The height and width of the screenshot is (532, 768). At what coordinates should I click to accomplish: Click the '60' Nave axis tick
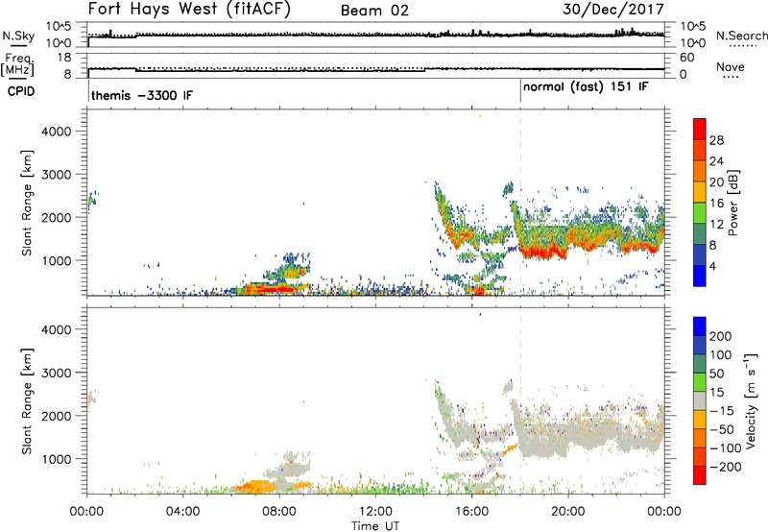click(686, 58)
